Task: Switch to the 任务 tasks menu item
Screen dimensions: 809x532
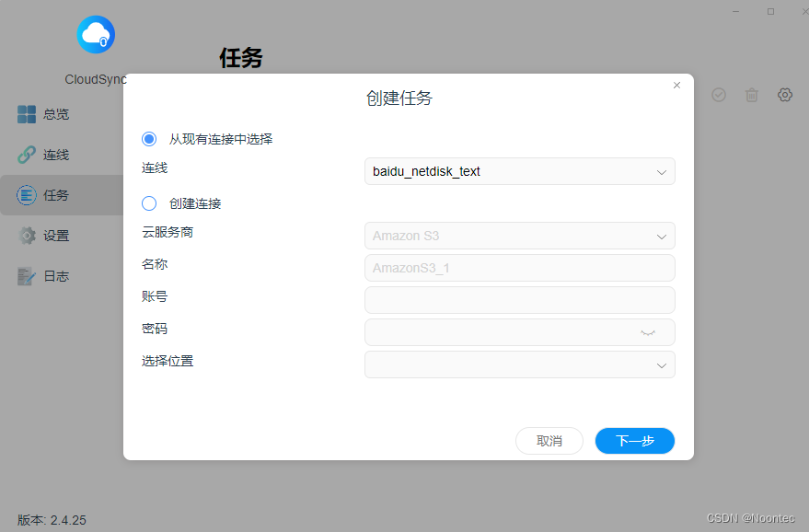Action: tap(56, 195)
